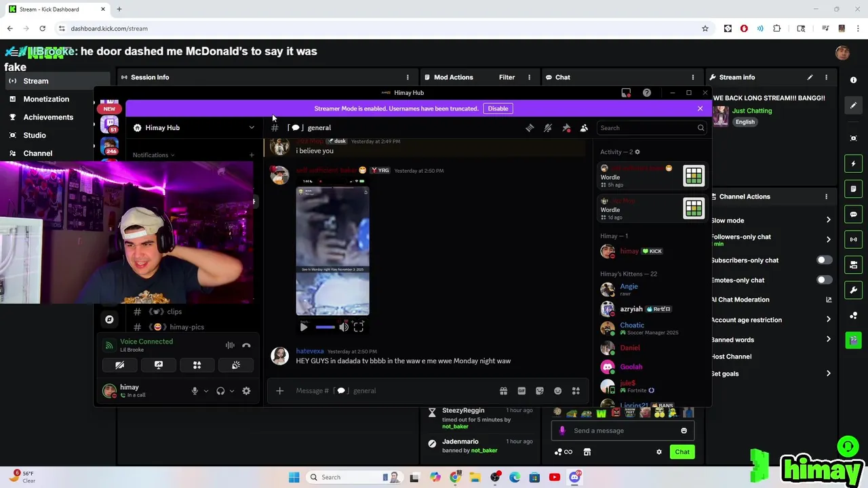Click green Chat send button
This screenshot has height=488, width=868.
coord(682,452)
